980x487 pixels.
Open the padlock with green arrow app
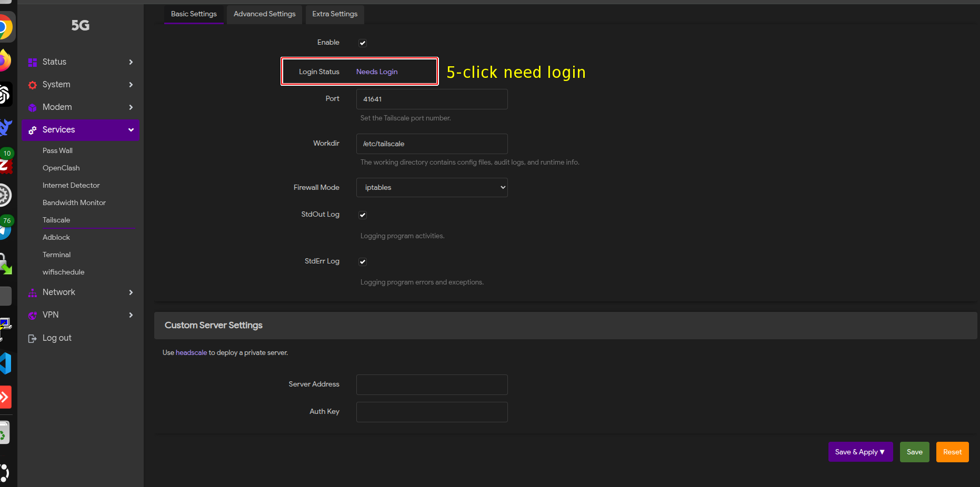click(5, 263)
